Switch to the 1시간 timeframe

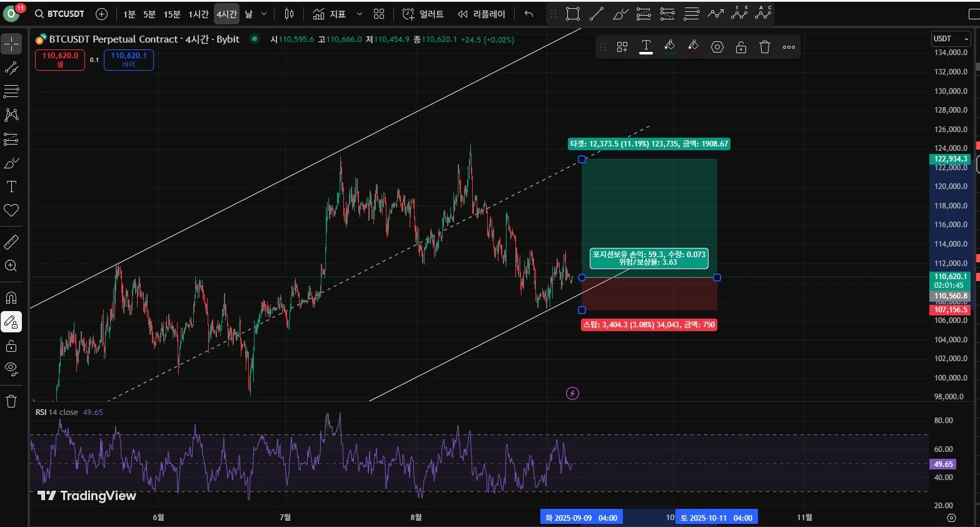(198, 14)
